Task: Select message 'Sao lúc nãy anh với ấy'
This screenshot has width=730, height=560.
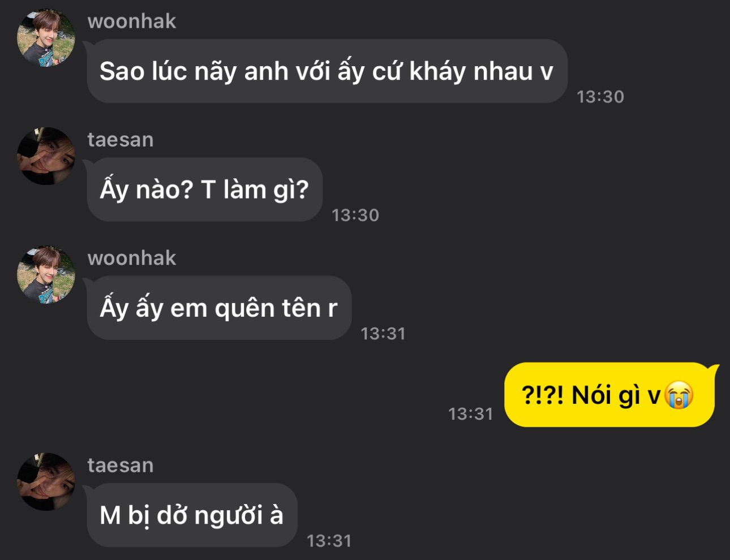Action: click(327, 71)
